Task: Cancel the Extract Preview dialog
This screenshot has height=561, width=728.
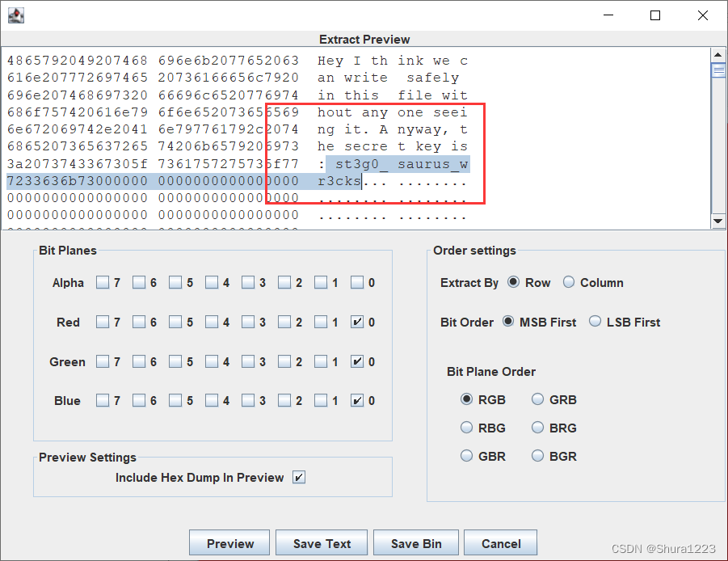Action: tap(500, 542)
